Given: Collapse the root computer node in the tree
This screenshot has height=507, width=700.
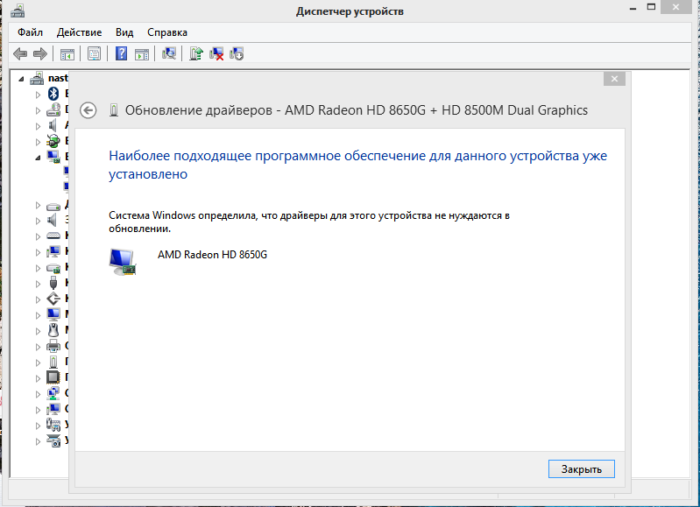Looking at the screenshot, I should click(21, 79).
